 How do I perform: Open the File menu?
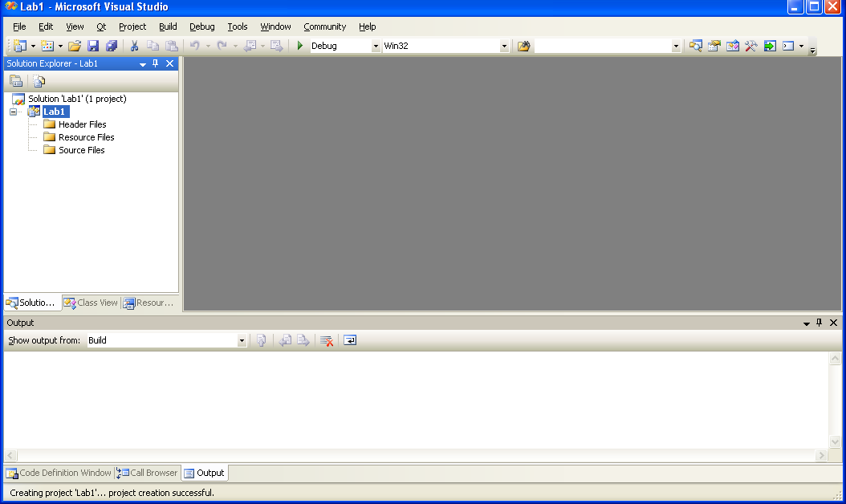pos(19,26)
